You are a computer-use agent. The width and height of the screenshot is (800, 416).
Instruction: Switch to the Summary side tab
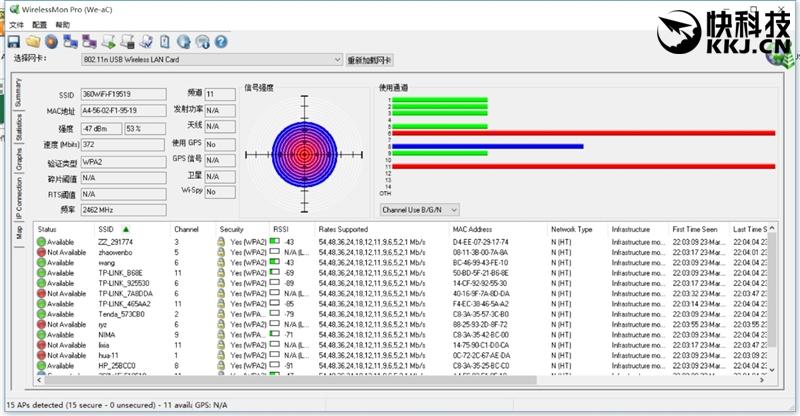coord(18,92)
